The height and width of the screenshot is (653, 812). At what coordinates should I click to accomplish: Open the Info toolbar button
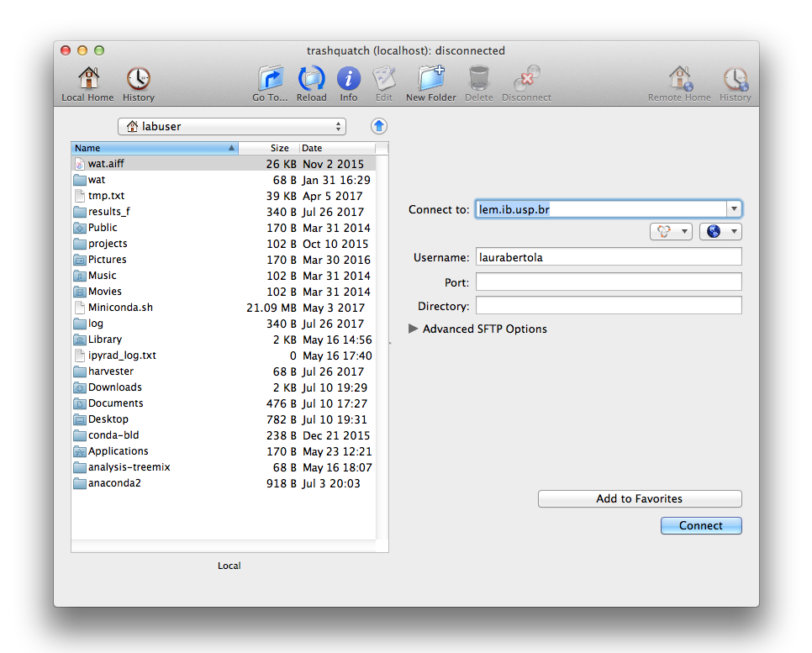tap(349, 84)
